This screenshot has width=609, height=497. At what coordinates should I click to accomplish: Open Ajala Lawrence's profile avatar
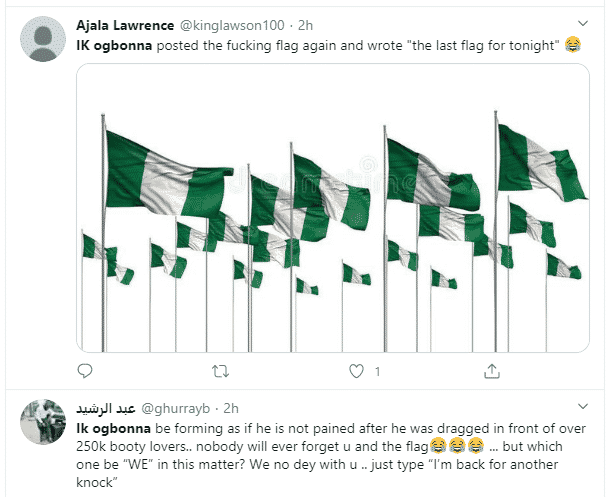click(x=44, y=40)
